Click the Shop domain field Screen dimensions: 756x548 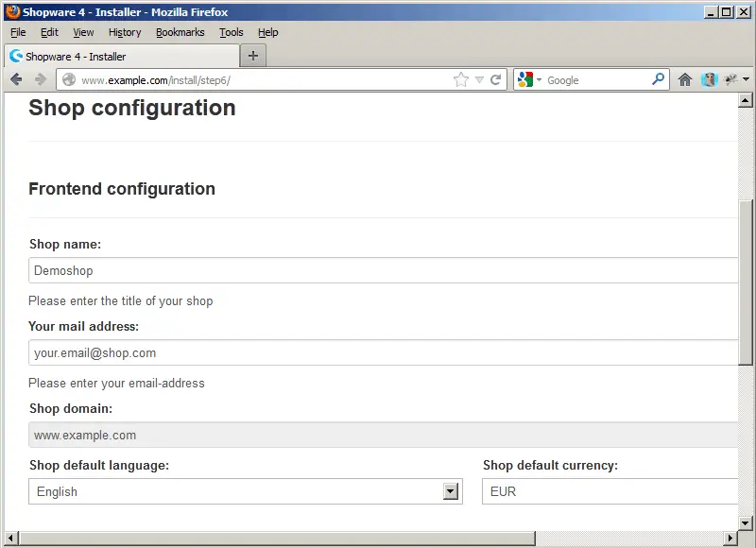384,435
